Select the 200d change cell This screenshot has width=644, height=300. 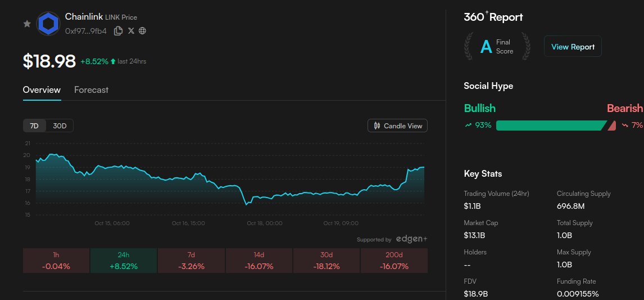tap(394, 261)
